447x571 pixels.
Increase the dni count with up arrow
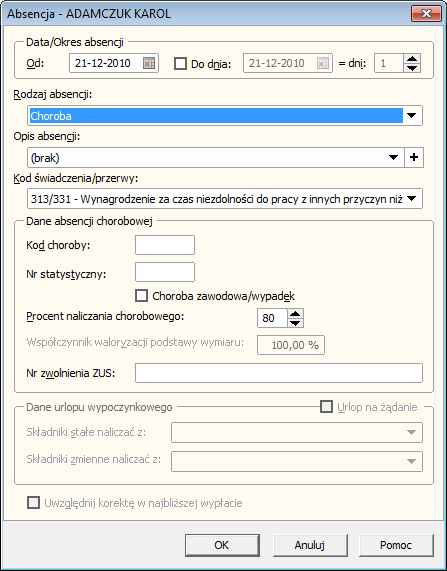(412, 59)
